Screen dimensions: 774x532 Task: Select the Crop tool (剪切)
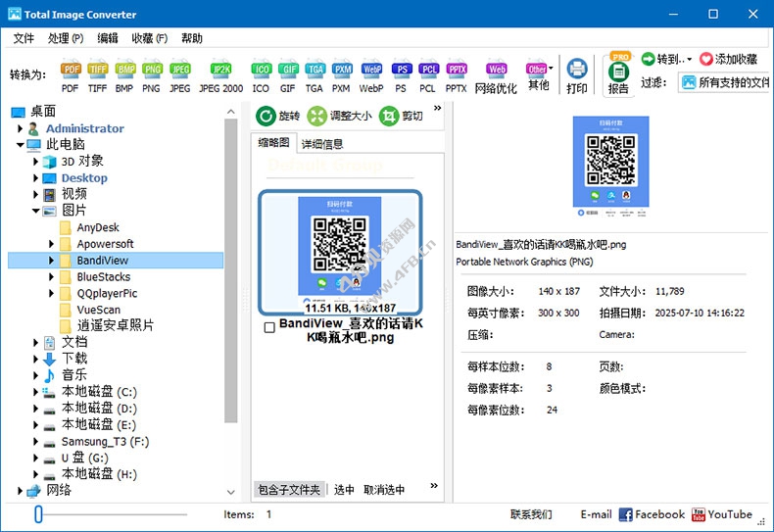click(x=401, y=116)
